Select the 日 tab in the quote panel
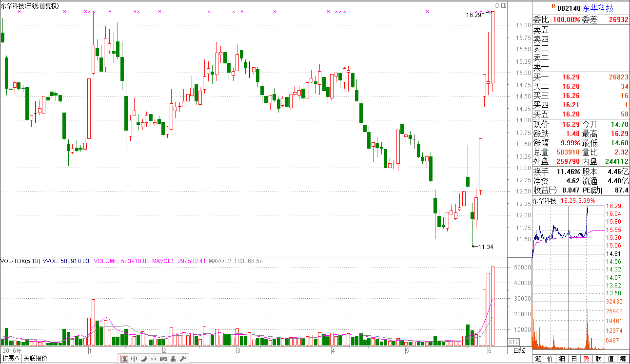The height and width of the screenshot is (364, 630). 574,359
